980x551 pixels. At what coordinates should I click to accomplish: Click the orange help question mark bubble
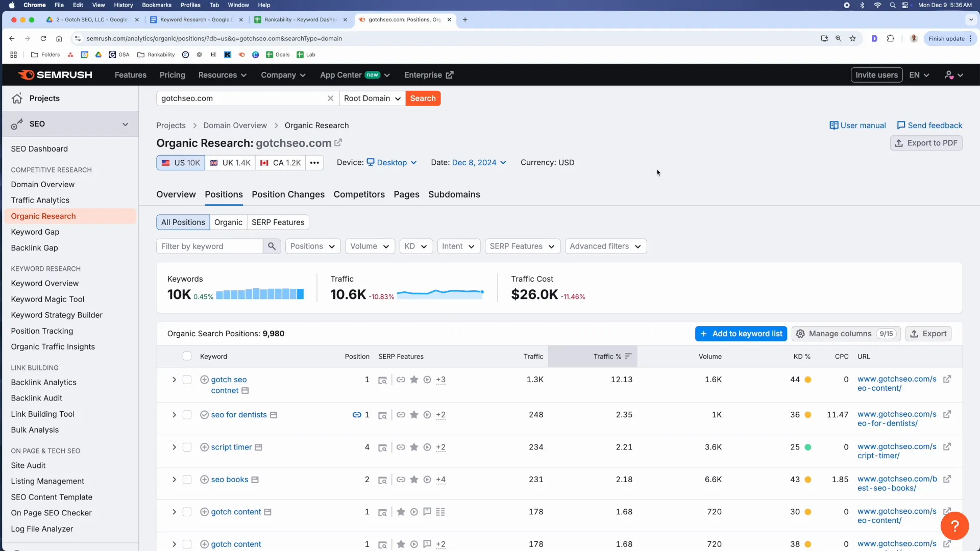pos(954,525)
